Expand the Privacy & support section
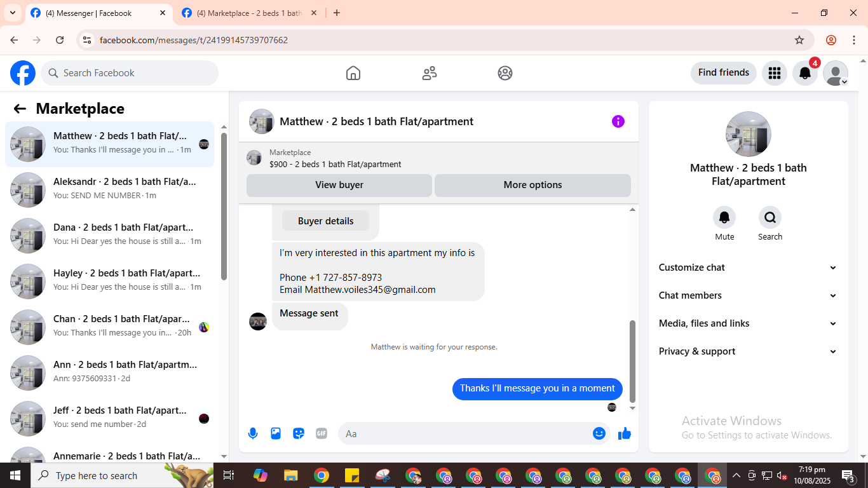This screenshot has width=868, height=488. [x=748, y=351]
